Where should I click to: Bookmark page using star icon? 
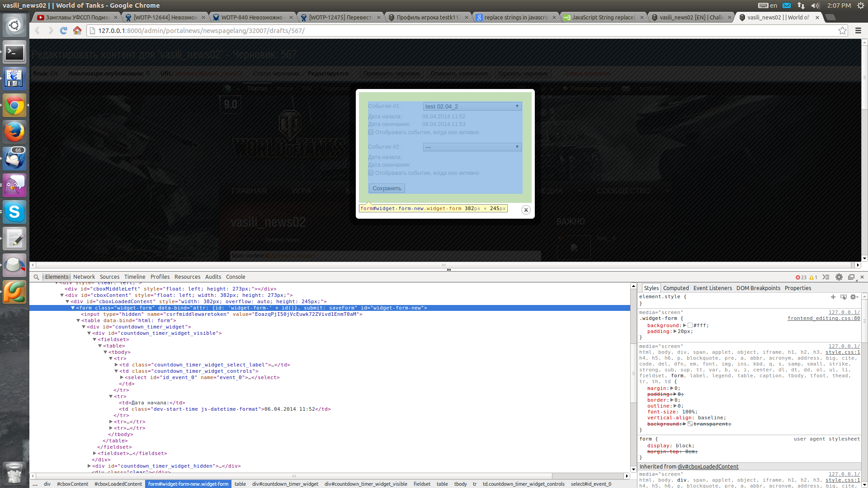click(x=842, y=31)
